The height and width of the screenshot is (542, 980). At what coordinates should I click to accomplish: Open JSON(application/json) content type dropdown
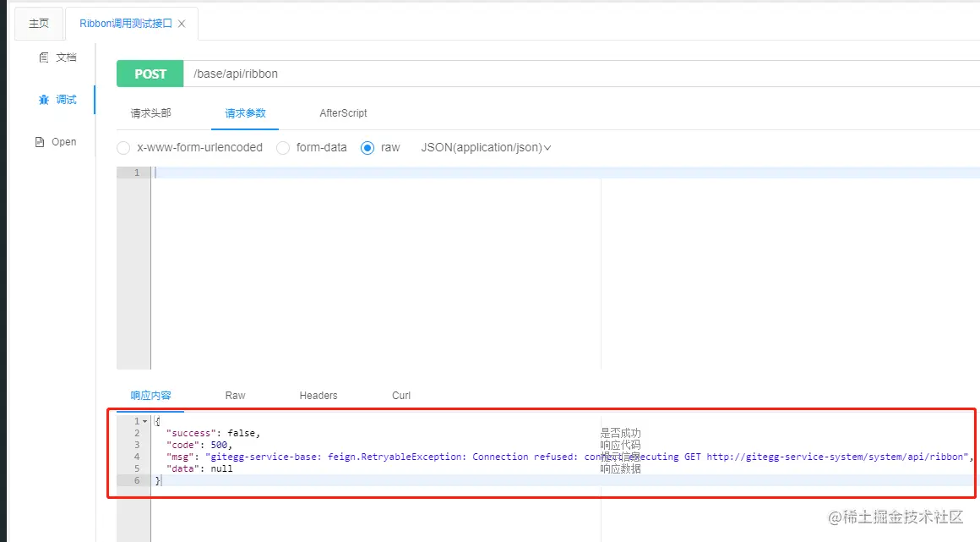click(486, 148)
